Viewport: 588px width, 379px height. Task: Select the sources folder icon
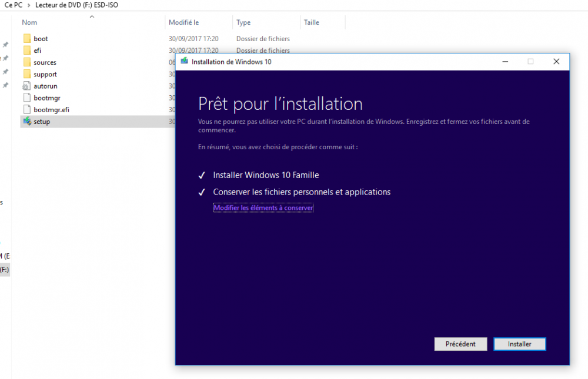[x=26, y=62]
